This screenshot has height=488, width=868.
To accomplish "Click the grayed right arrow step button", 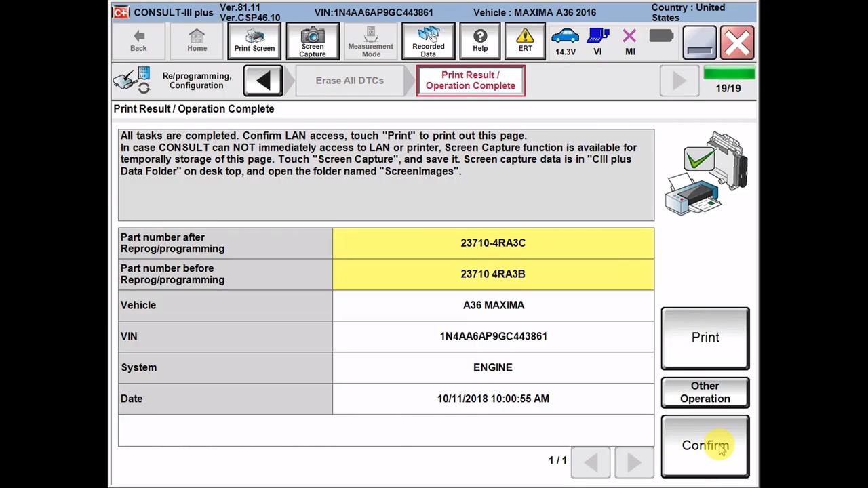I will point(679,81).
